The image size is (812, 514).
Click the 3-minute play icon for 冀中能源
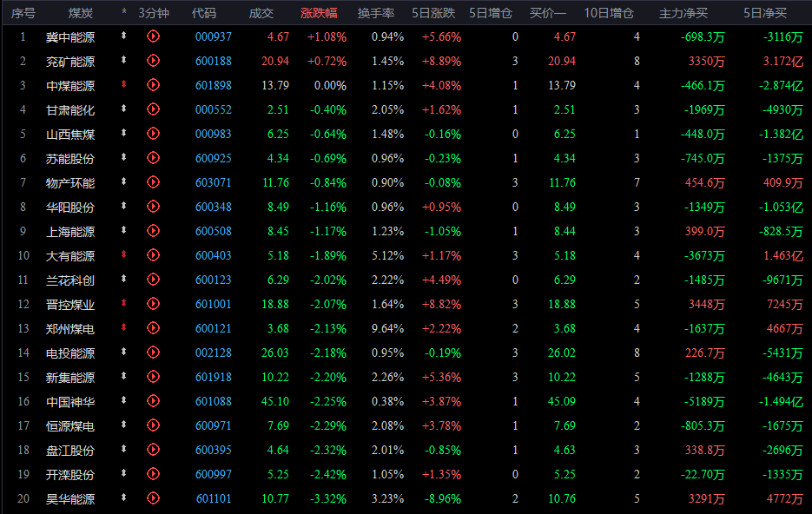[x=154, y=36]
